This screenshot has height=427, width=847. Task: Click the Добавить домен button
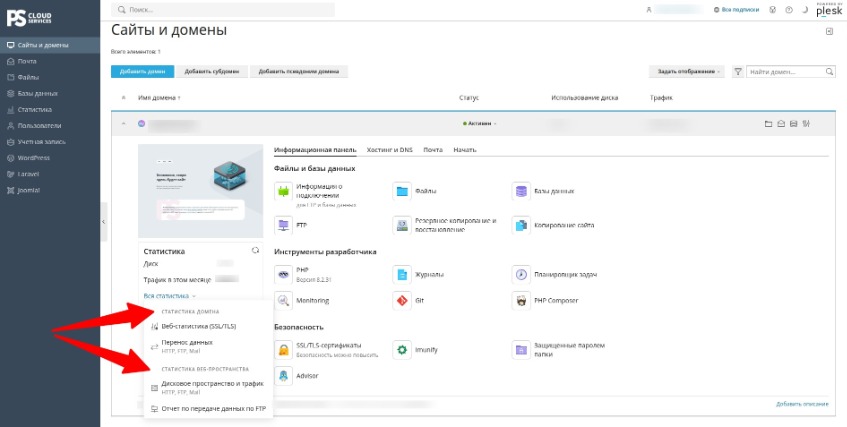click(x=143, y=71)
